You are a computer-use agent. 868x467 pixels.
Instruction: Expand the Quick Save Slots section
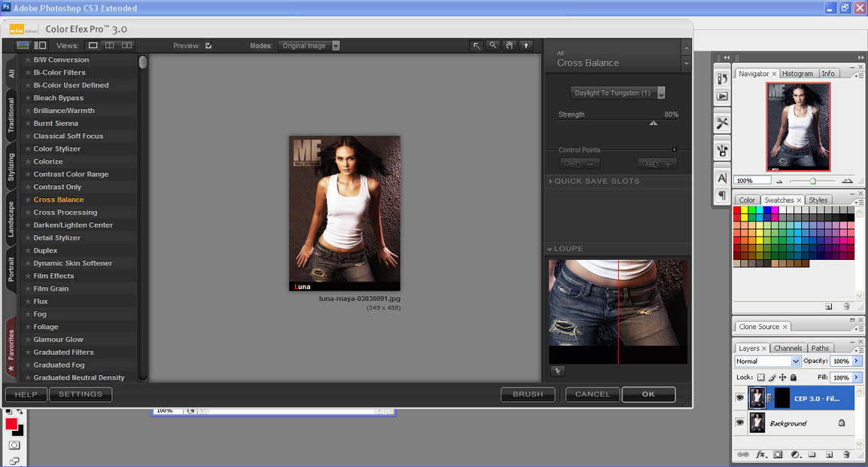tap(551, 181)
